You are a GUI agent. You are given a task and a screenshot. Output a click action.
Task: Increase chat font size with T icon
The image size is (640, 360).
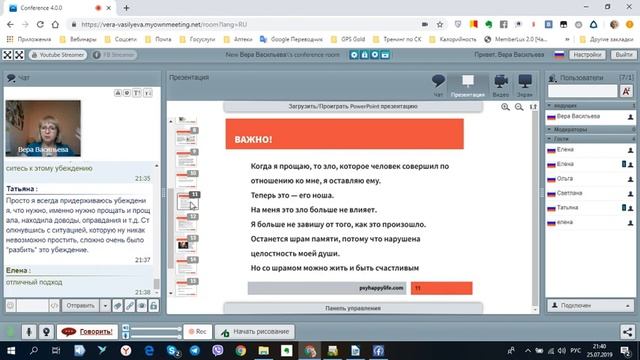pyautogui.click(x=137, y=93)
